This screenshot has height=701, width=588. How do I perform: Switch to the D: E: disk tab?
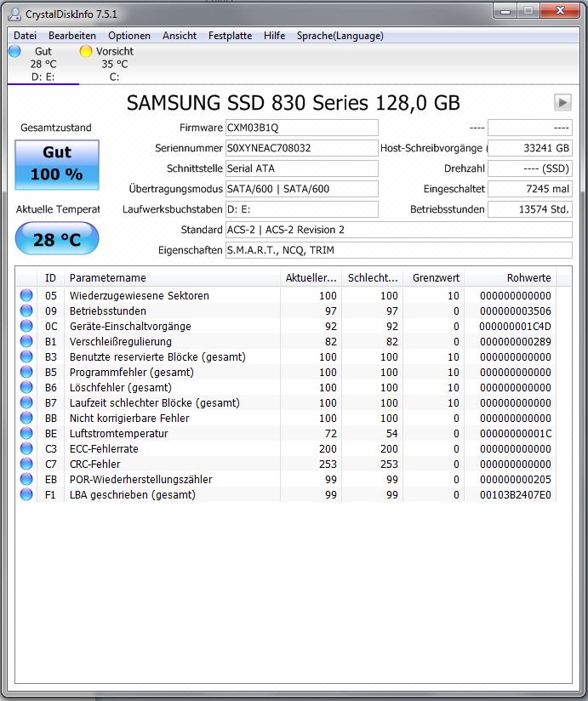[x=43, y=64]
